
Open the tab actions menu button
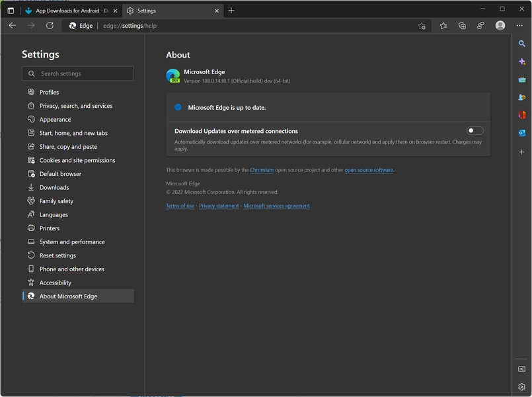(x=11, y=11)
